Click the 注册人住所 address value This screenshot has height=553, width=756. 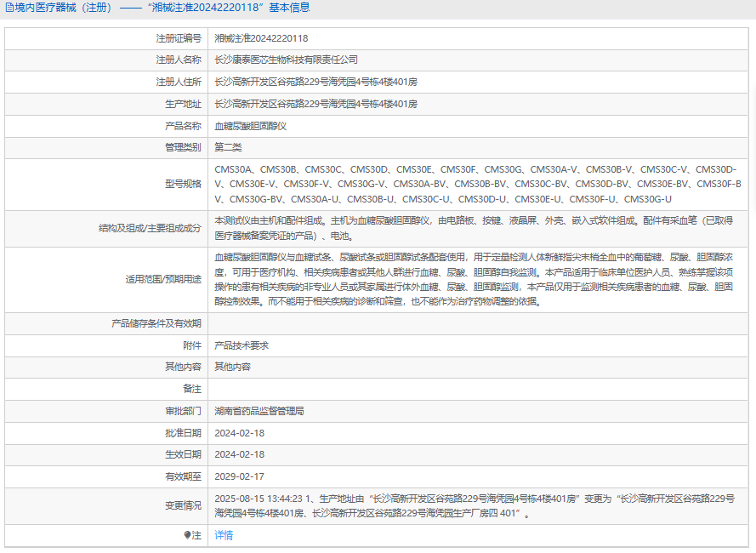(315, 82)
